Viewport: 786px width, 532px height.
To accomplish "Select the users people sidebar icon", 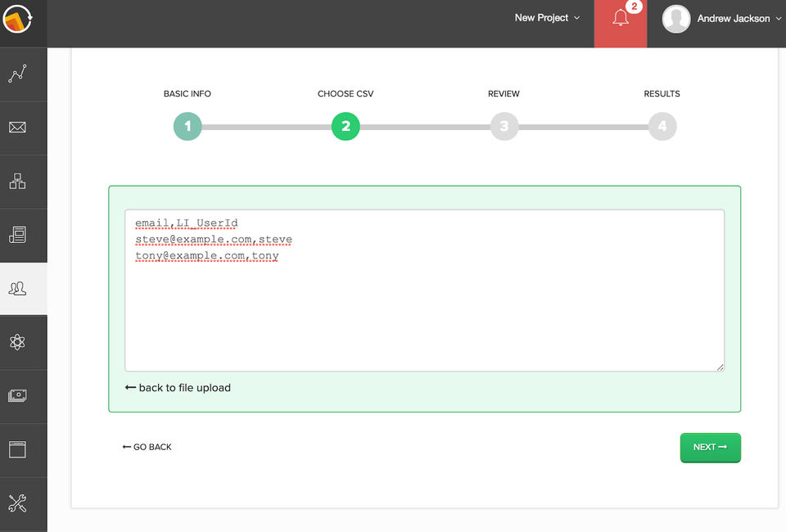I will [x=17, y=289].
